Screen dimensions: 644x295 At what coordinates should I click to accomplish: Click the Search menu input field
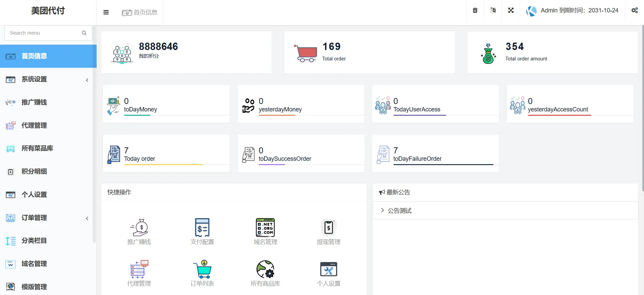pos(48,33)
